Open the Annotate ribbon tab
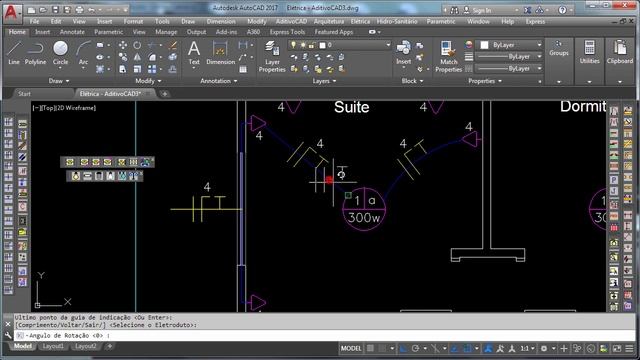640x360 pixels. coord(72,32)
